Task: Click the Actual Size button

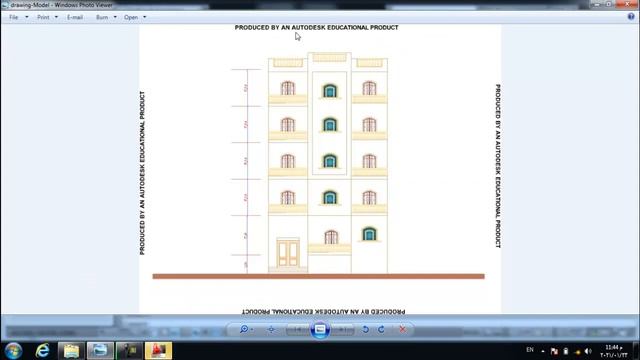Action: coord(271,329)
